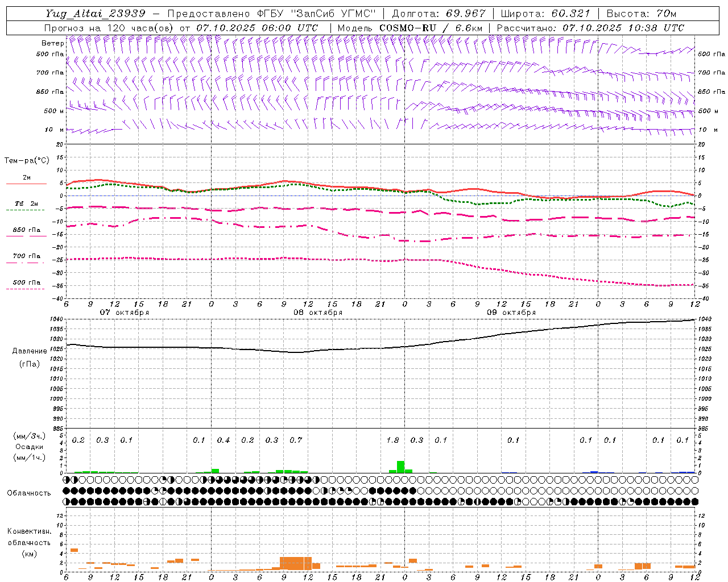Click the 1.8 precipitation total value
Image resolution: width=728 pixels, height=582 pixels.
[392, 440]
